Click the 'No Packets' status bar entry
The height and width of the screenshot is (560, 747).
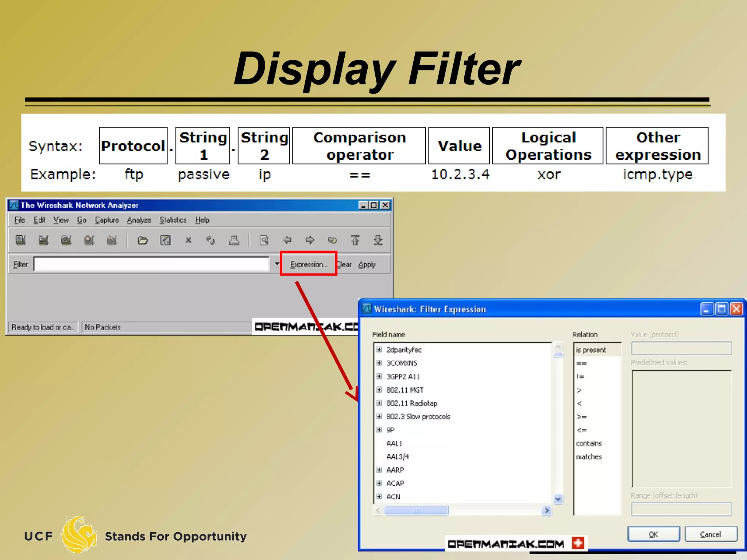point(102,327)
